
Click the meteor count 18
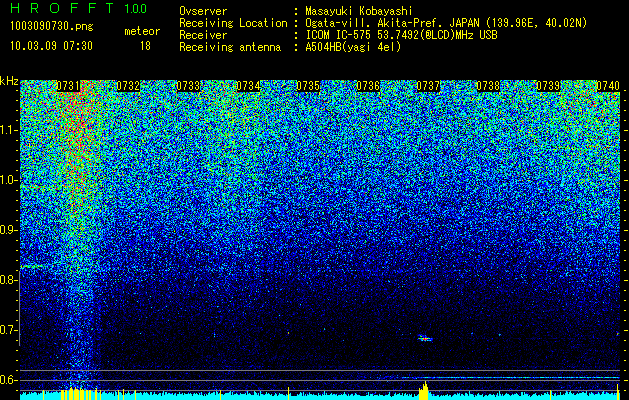click(145, 46)
